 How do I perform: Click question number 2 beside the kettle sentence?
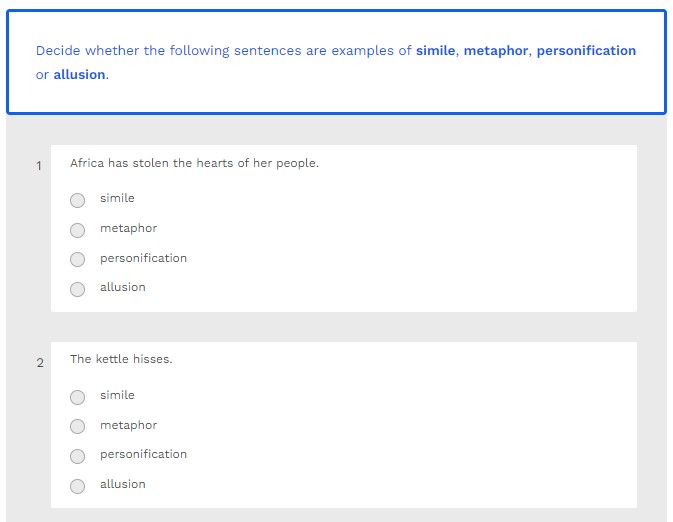pos(40,363)
